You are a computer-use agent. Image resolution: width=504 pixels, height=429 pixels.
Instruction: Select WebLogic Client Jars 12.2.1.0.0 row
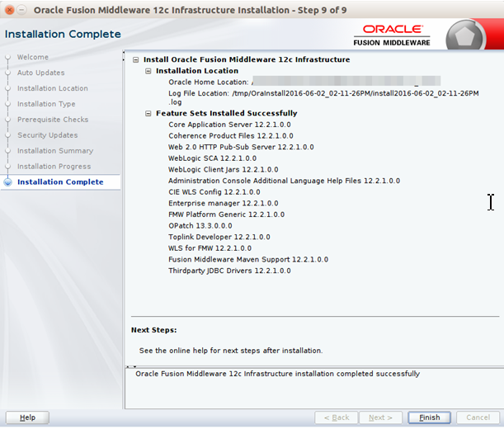pos(224,170)
